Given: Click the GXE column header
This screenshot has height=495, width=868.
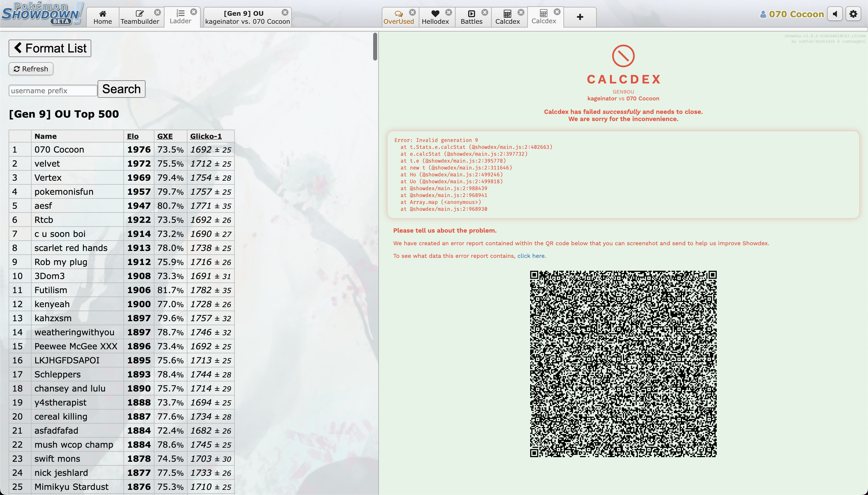Looking at the screenshot, I should (165, 136).
